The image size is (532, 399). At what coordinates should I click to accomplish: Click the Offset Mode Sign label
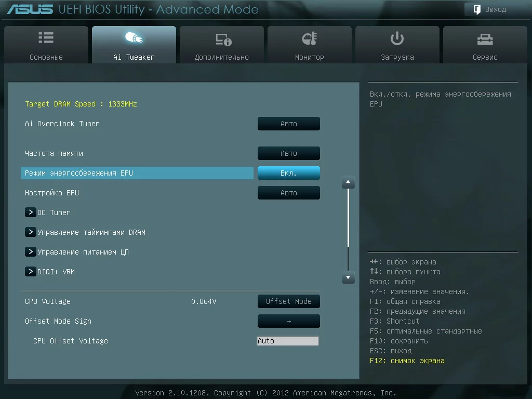[x=58, y=321]
